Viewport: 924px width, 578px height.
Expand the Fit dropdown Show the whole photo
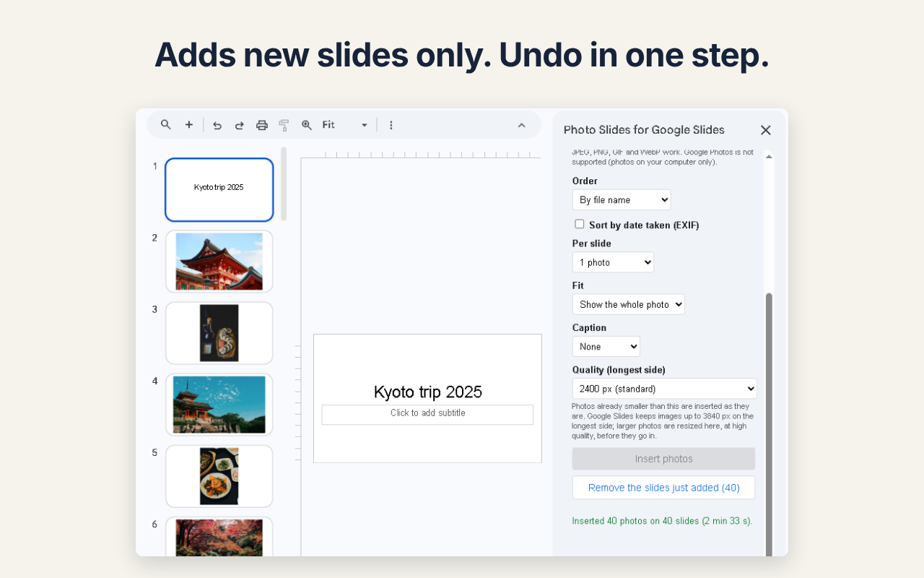tap(629, 304)
